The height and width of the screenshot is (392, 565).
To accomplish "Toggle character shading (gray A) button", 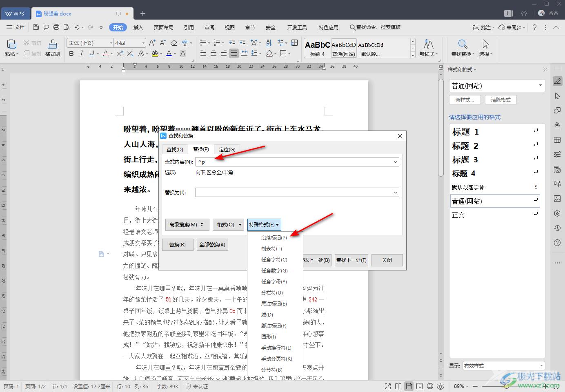I will pos(183,53).
